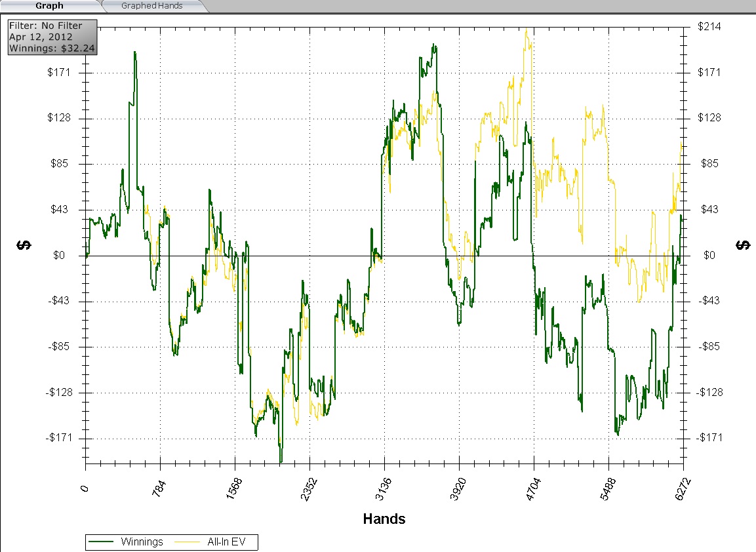Click the 2352 tick label on Hands axis

[x=309, y=488]
